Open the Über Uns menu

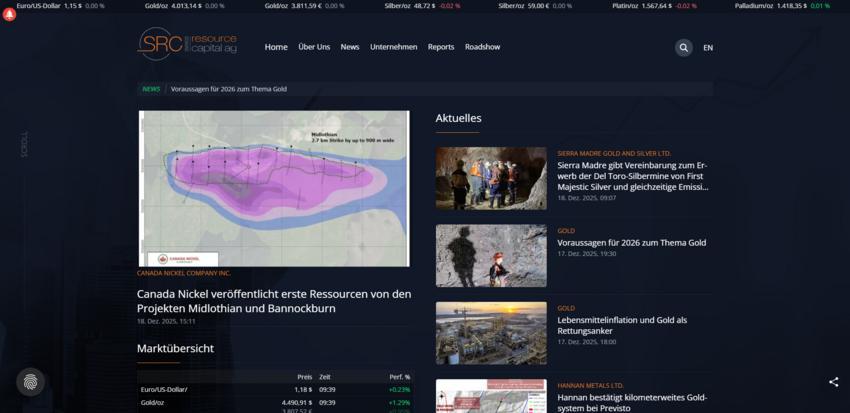(314, 47)
